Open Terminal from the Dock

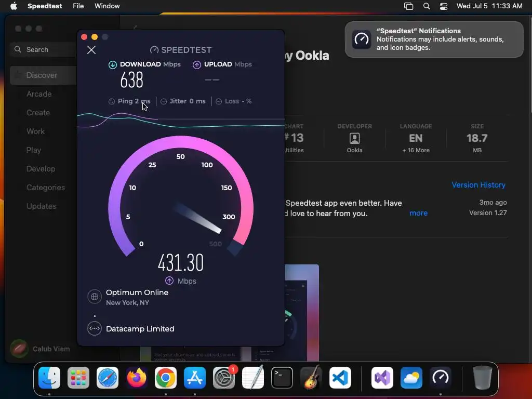(x=282, y=378)
